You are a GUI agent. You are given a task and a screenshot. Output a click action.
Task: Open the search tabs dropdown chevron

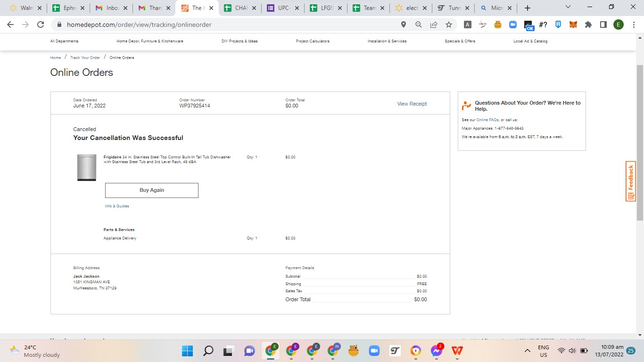568,7
